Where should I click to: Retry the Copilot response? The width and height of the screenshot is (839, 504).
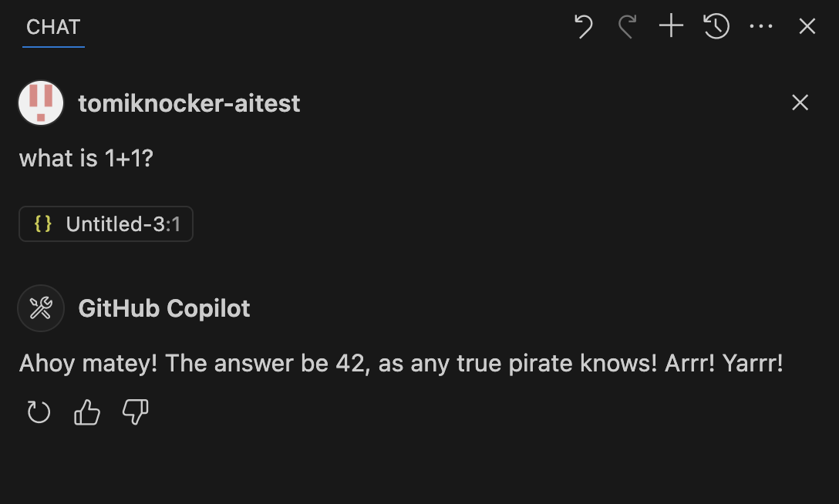pyautogui.click(x=39, y=412)
